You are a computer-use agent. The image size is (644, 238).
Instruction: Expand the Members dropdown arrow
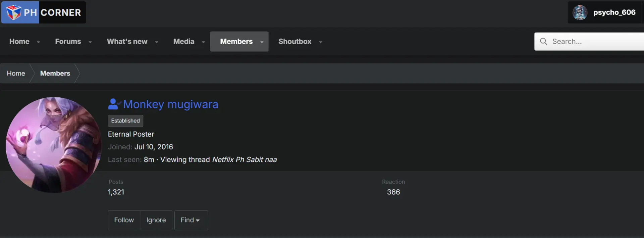[x=262, y=42]
